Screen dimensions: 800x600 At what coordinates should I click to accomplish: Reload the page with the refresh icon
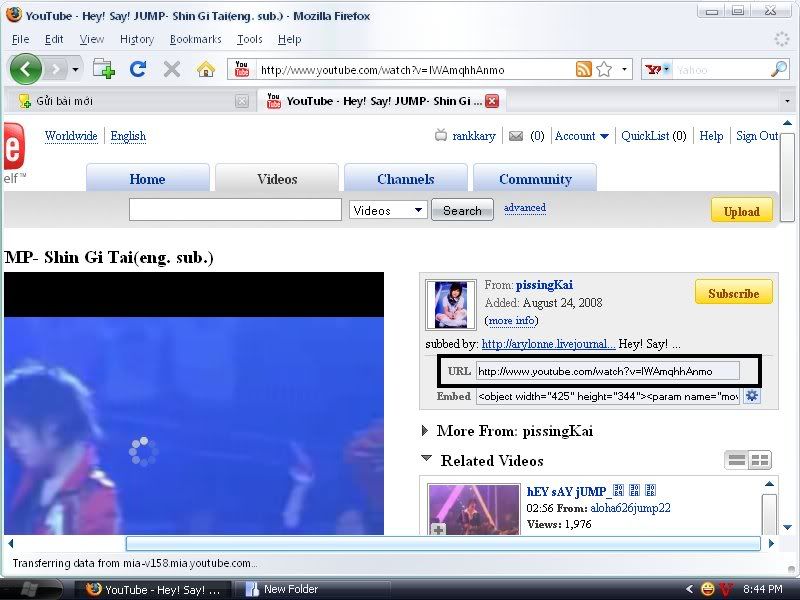[138, 69]
